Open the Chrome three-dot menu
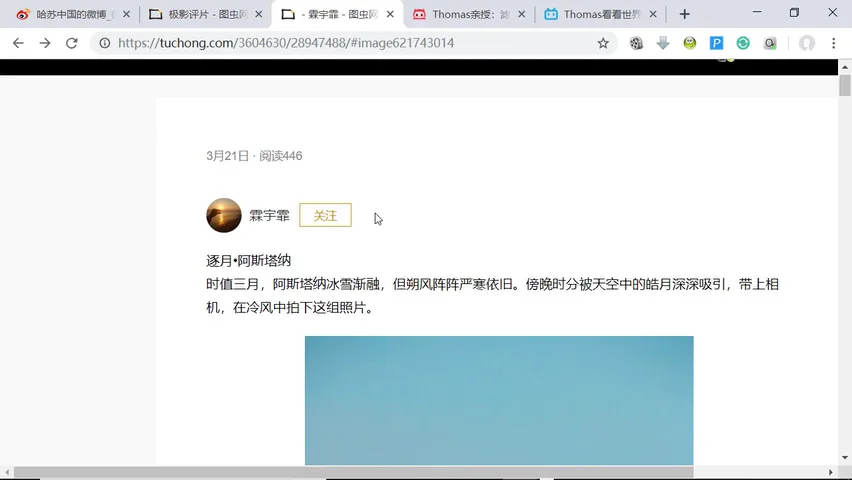The height and width of the screenshot is (480, 852). [x=834, y=43]
